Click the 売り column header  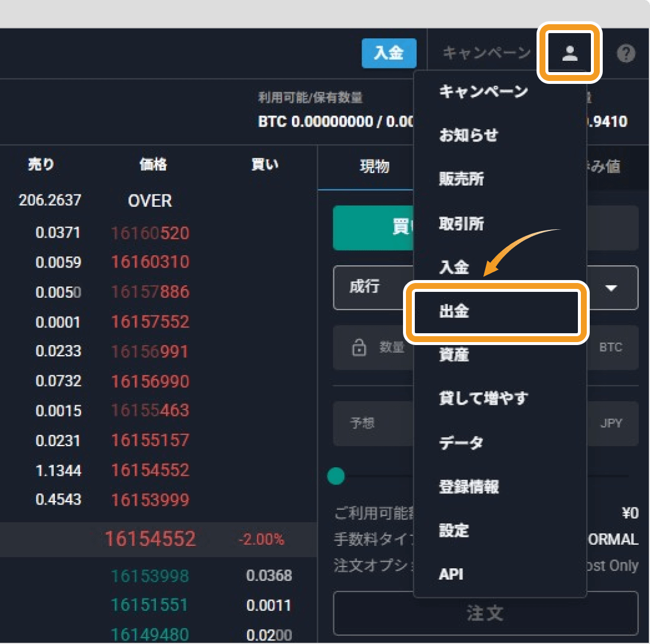coord(41,164)
